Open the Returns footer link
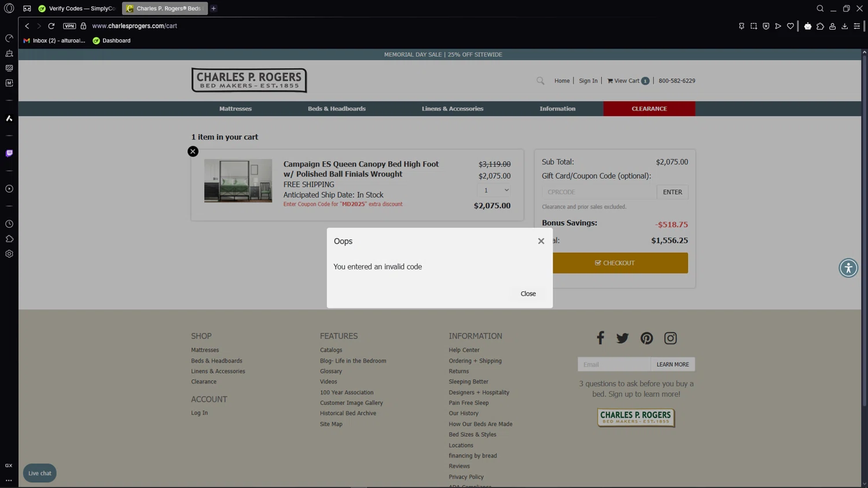This screenshot has width=868, height=488. click(x=459, y=371)
